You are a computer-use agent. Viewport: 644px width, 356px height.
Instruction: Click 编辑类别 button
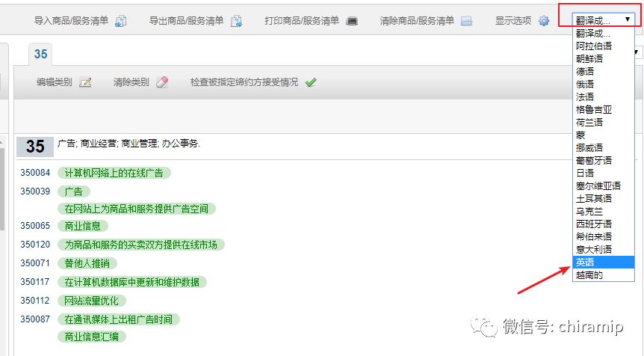coord(55,82)
